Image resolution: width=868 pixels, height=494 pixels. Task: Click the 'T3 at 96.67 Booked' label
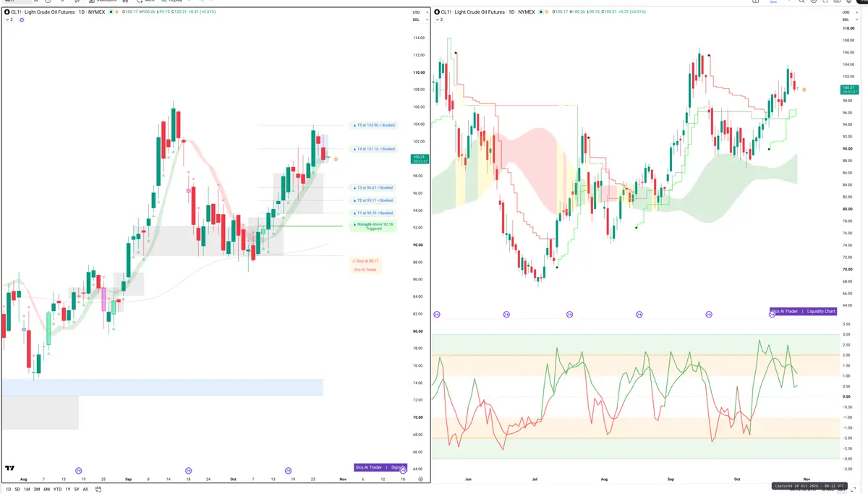pyautogui.click(x=373, y=187)
